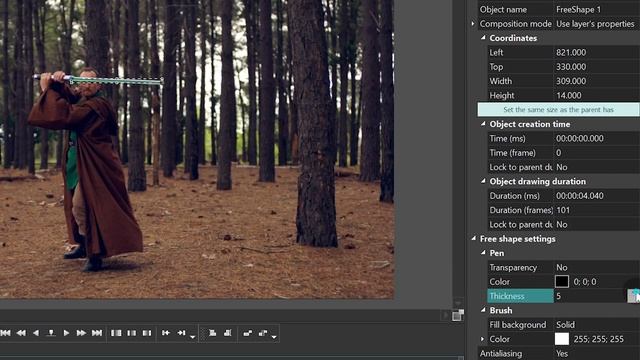Viewport: 640px width, 360px height.
Task: Click the first block-alignment icon in toolbar
Action: pos(212,333)
